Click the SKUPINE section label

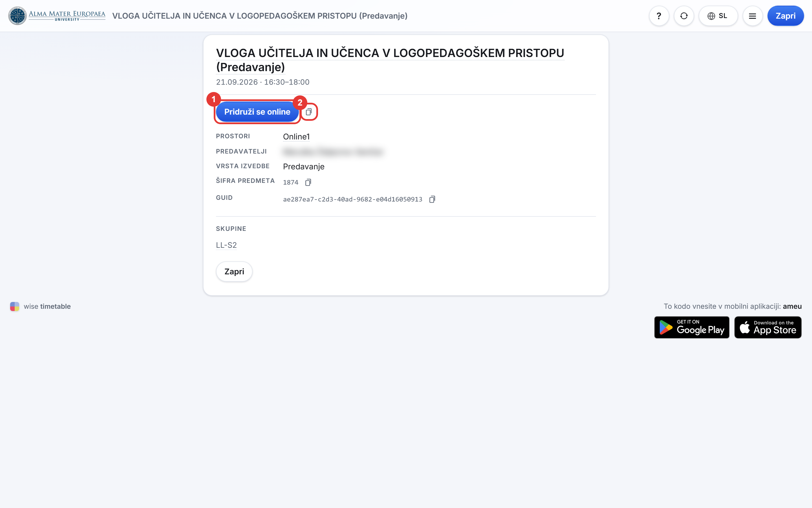point(231,229)
